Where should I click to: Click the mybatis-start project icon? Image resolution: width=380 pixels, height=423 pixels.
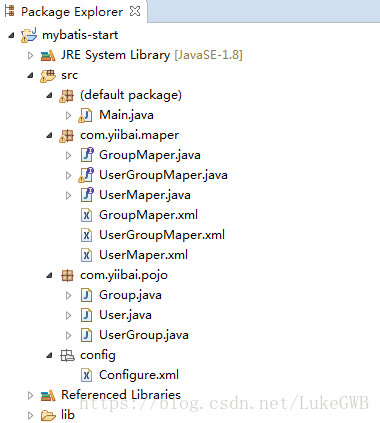(x=29, y=35)
